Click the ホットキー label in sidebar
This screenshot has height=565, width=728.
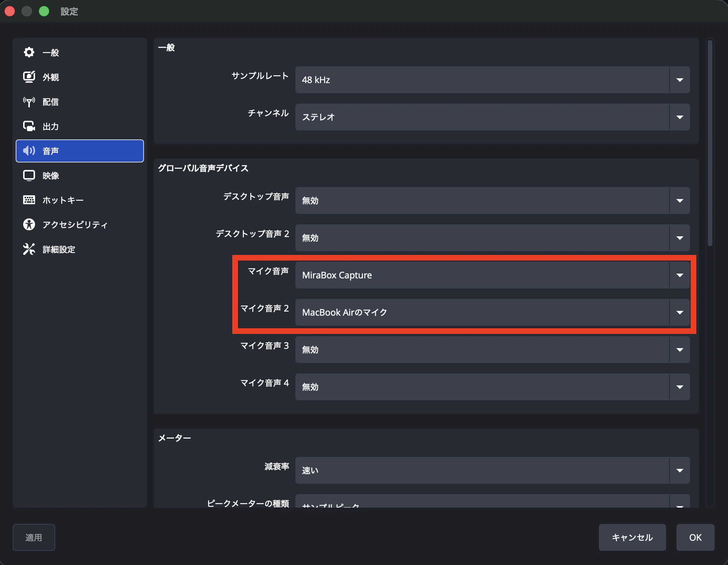pos(63,200)
